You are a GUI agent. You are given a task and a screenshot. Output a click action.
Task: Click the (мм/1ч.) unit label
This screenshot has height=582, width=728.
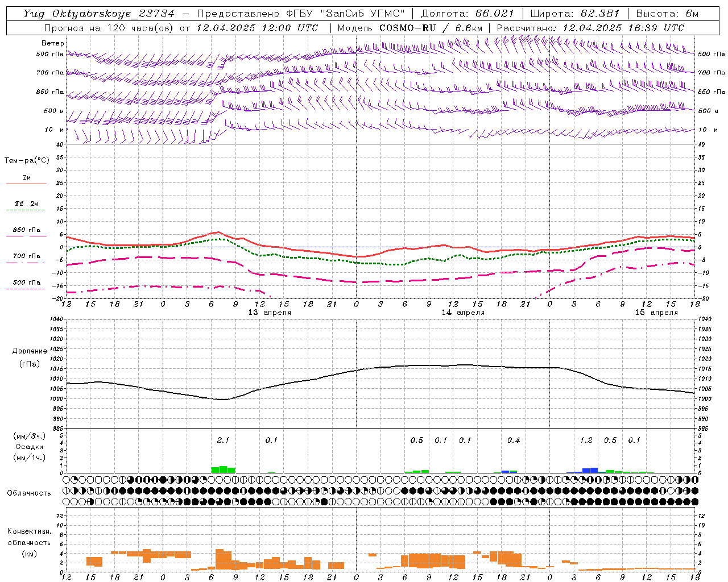29,458
